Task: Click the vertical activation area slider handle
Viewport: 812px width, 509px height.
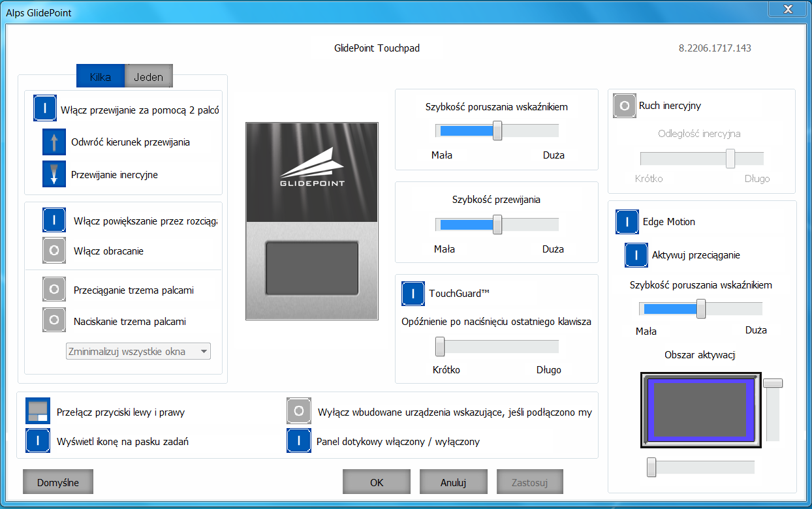Action: click(773, 383)
